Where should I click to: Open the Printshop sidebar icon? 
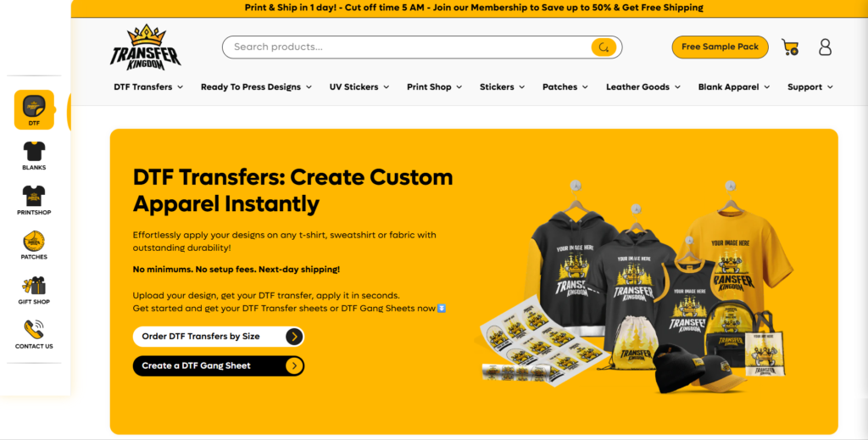pyautogui.click(x=34, y=200)
